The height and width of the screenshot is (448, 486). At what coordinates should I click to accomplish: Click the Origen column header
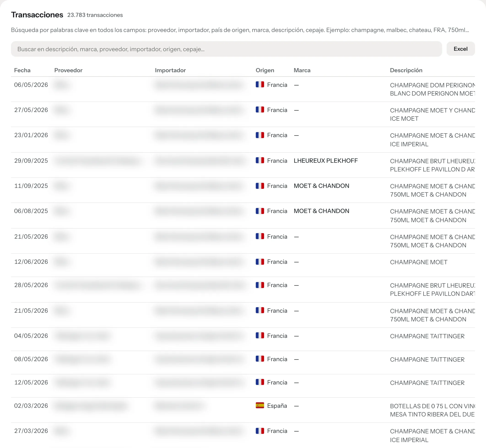(265, 70)
